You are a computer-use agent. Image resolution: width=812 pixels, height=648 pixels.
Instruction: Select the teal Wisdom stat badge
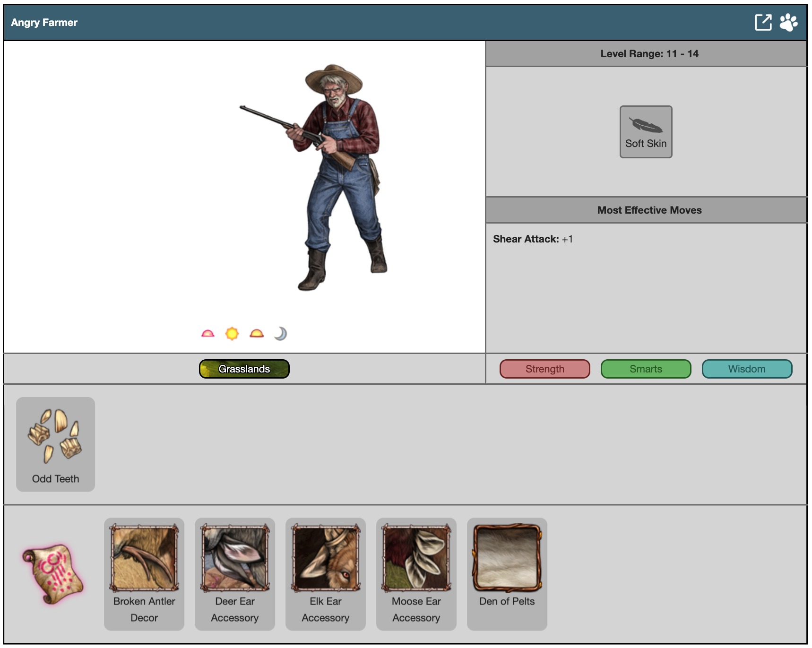point(747,369)
